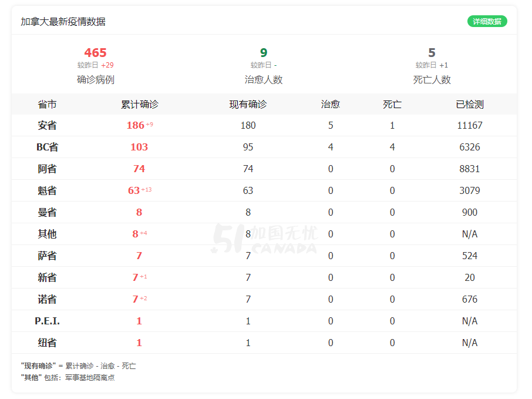This screenshot has width=532, height=399.
Task: Select the 5 deaths count
Action: [x=432, y=53]
